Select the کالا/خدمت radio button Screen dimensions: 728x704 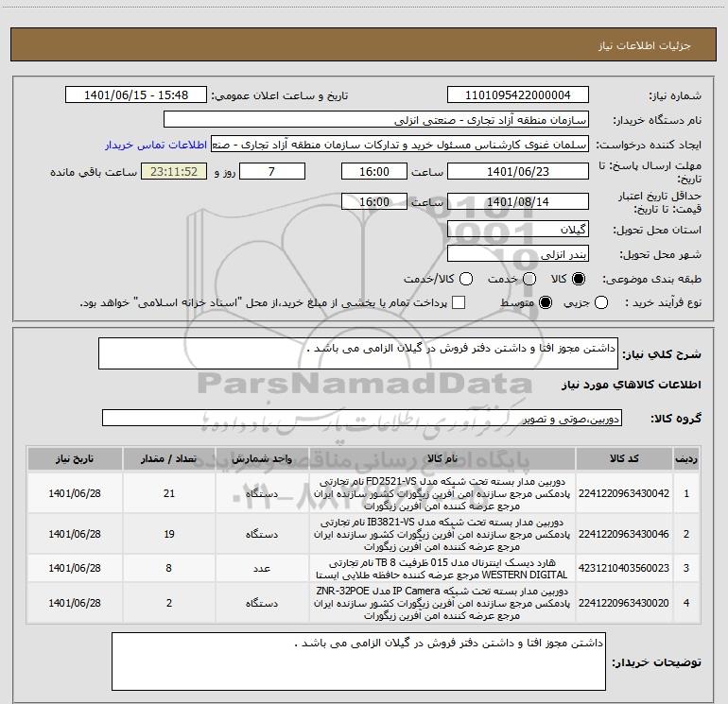pos(466,279)
